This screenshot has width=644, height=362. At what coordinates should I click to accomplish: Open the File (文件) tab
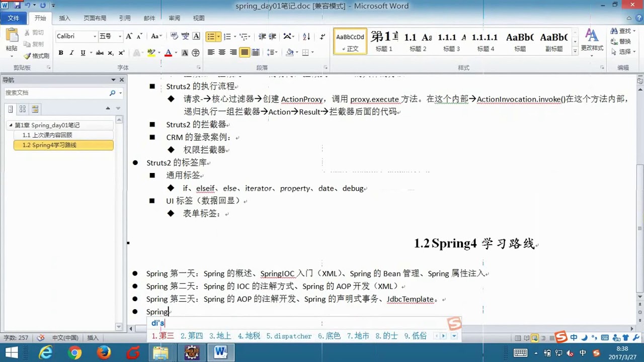coord(14,18)
